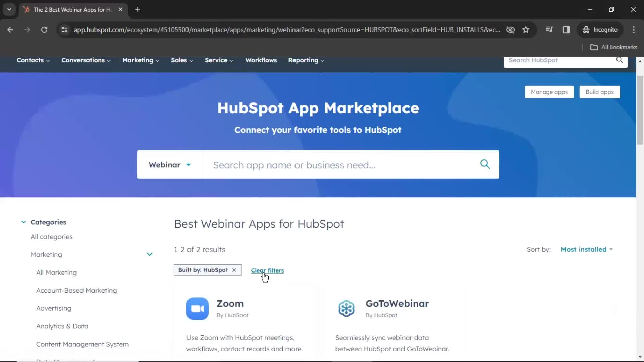Click the Build apps button
Viewport: 644px width, 362px height.
click(600, 92)
